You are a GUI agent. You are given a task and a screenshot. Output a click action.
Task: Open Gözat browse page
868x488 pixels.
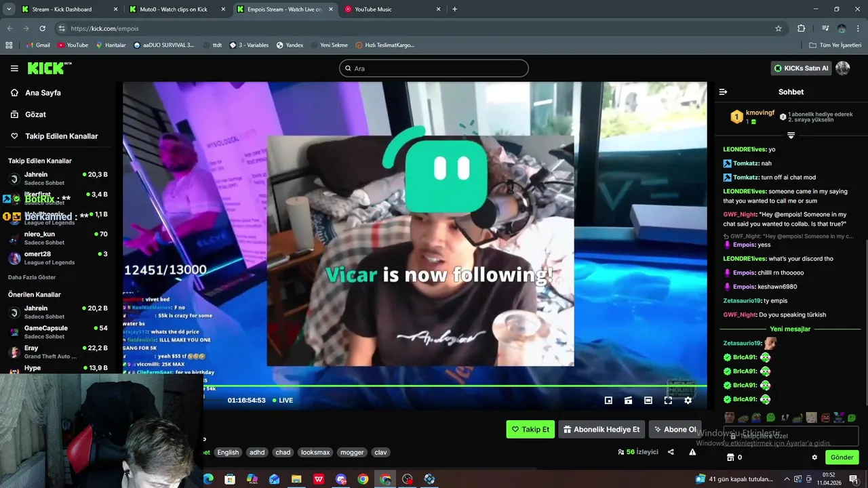point(28,115)
